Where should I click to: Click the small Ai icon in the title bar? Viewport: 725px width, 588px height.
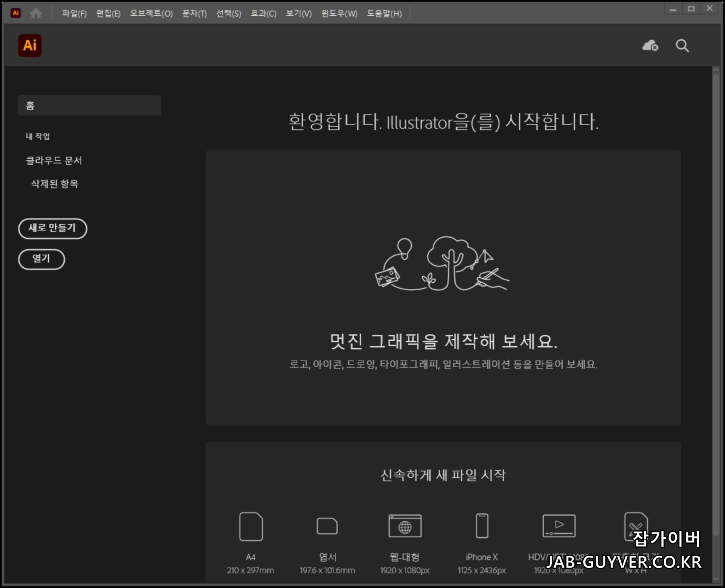(16, 13)
